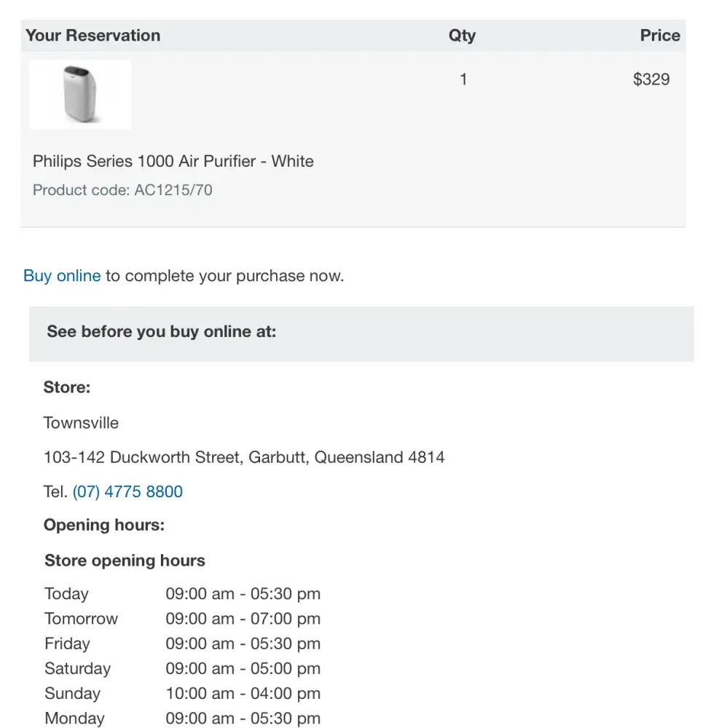Open the air purifier product thumbnail

point(80,95)
